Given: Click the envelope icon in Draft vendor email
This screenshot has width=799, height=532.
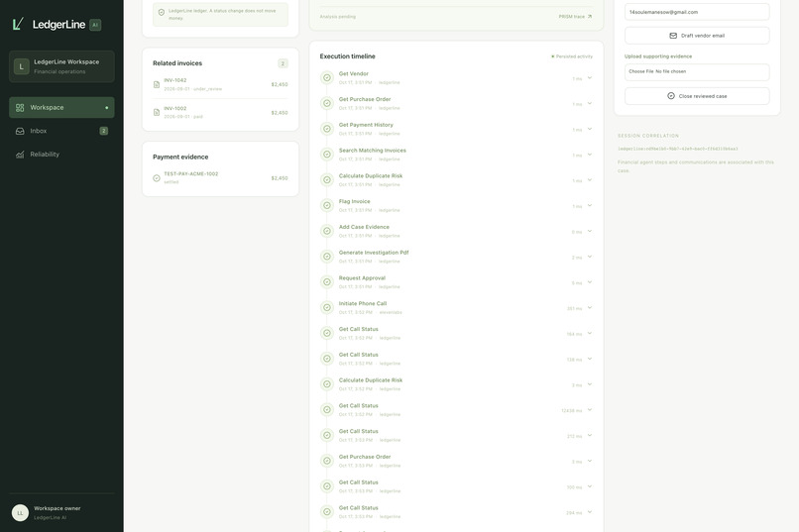Looking at the screenshot, I should click(673, 36).
